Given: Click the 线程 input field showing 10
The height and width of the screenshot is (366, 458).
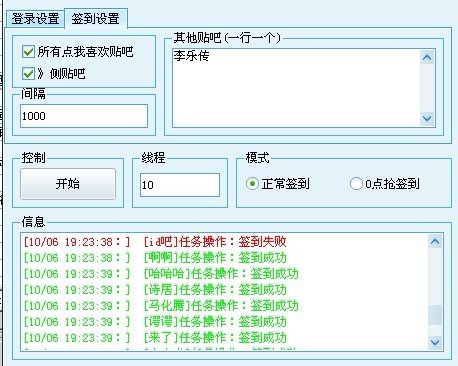Looking at the screenshot, I should click(x=180, y=185).
